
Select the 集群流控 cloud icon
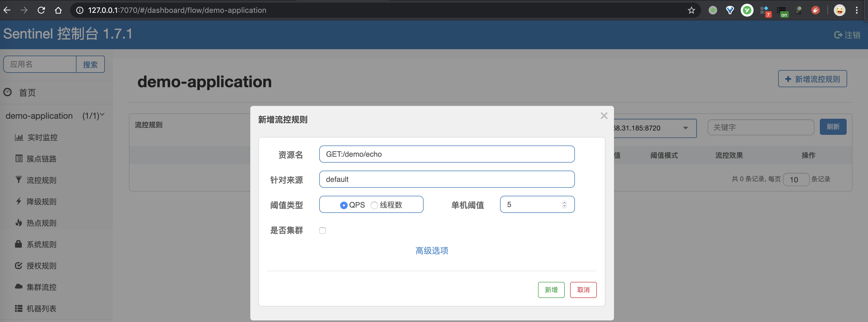coord(19,287)
